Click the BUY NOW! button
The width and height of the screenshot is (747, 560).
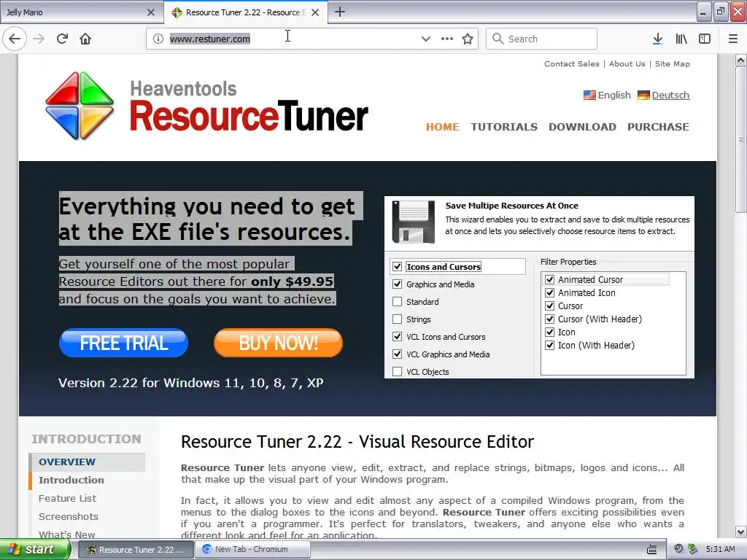(278, 343)
